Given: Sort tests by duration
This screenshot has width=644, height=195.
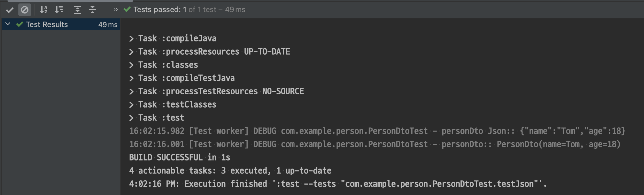Looking at the screenshot, I should click(59, 10).
